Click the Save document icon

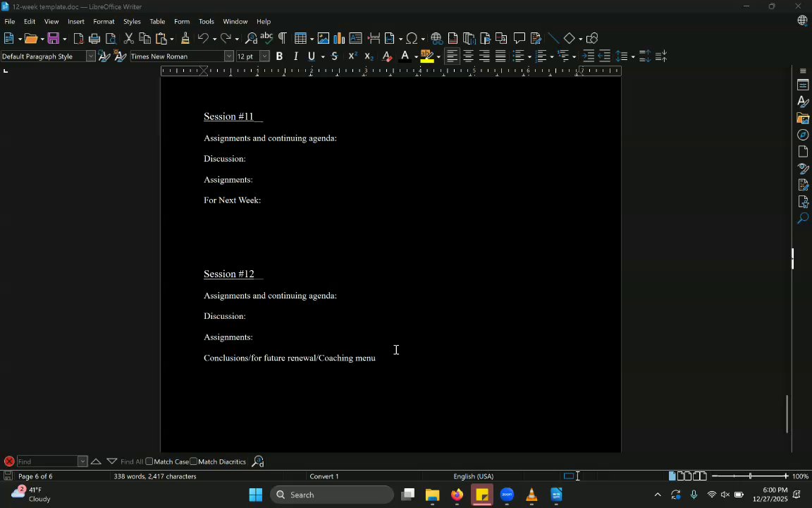point(54,38)
